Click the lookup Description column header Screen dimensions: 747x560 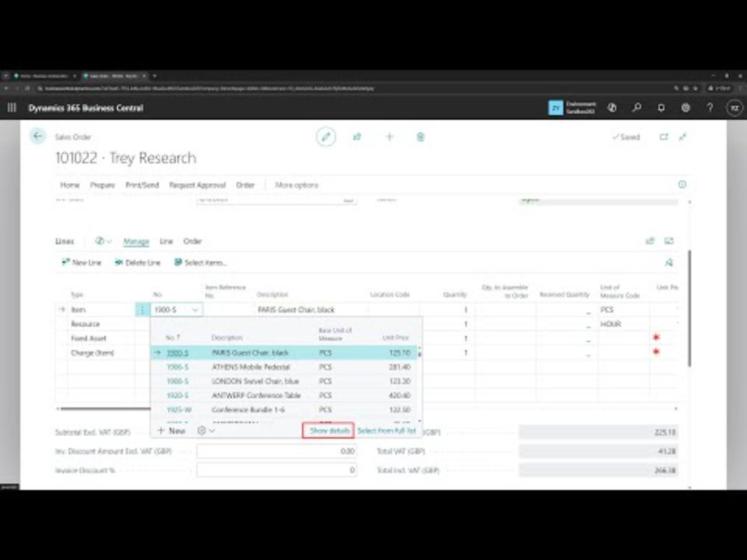(x=227, y=337)
